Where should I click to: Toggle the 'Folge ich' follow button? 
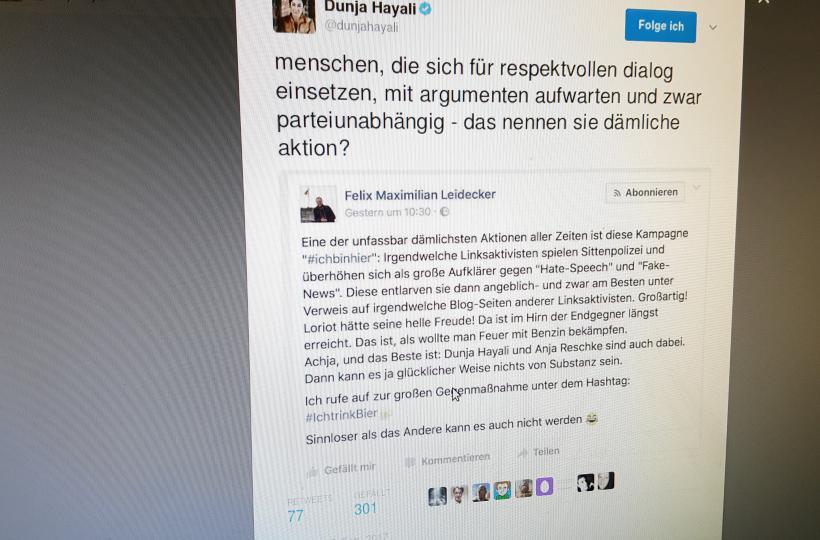(x=660, y=26)
